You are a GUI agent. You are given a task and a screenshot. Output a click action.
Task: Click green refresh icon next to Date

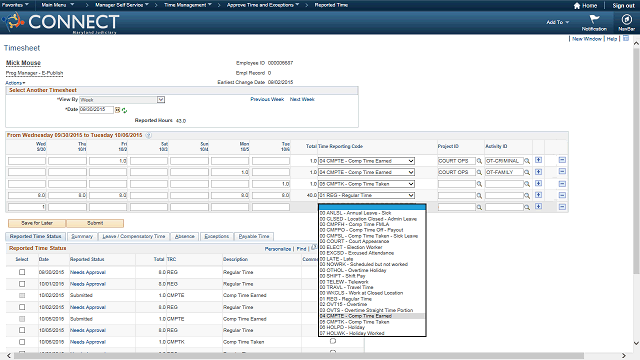pyautogui.click(x=124, y=110)
